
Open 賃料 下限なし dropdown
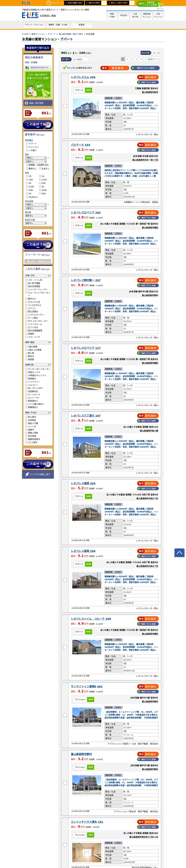point(36,158)
